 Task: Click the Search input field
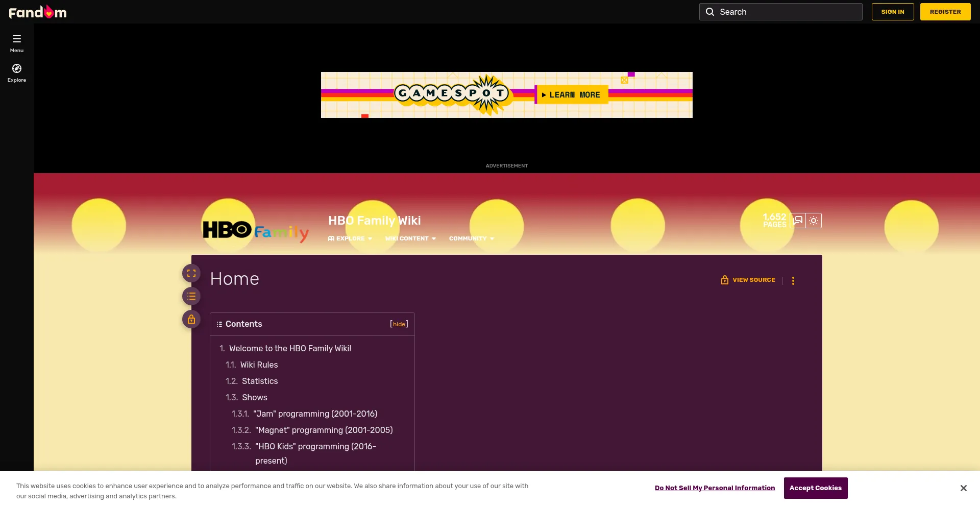coord(781,12)
